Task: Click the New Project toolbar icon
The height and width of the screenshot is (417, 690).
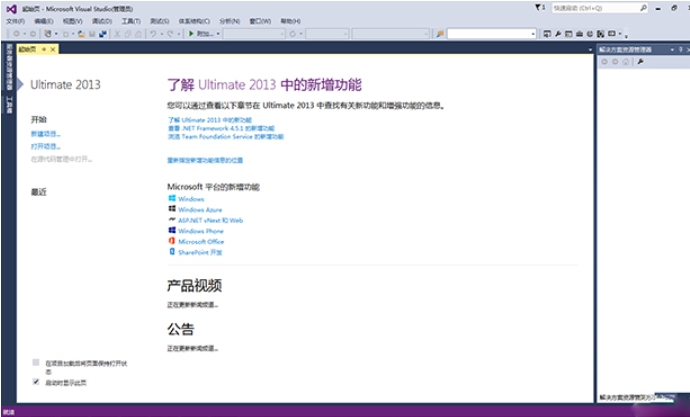Action: [48, 34]
